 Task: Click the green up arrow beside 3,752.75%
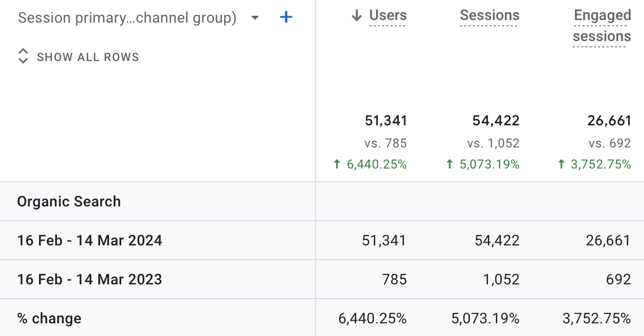[561, 164]
